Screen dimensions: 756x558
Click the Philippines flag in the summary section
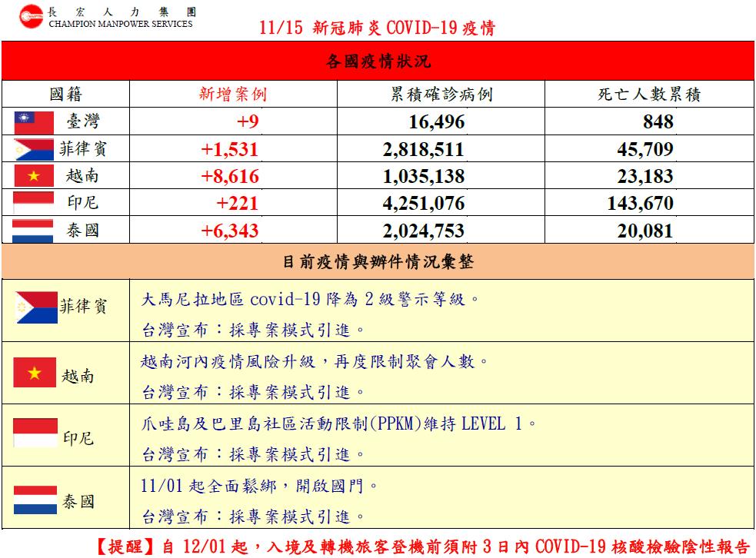36,307
